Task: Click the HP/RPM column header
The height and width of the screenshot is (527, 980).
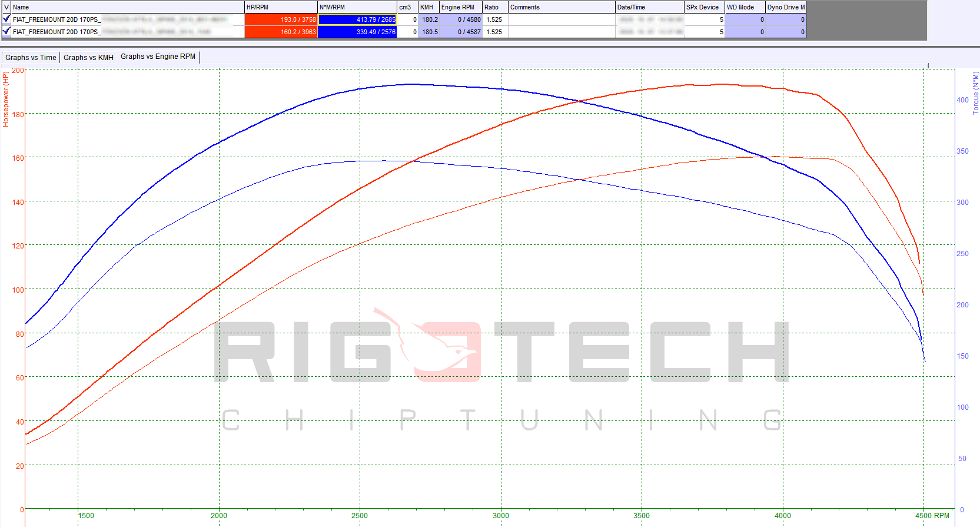Action: pyautogui.click(x=281, y=7)
